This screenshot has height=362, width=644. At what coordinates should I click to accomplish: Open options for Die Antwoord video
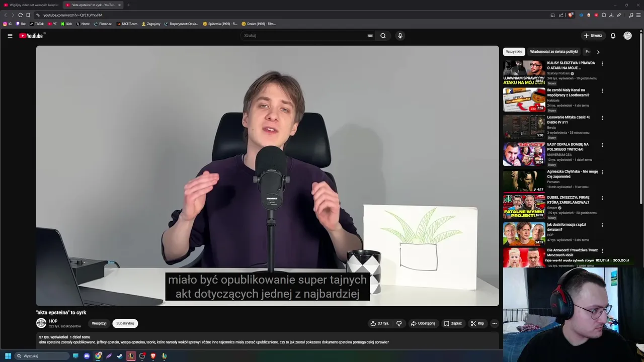[602, 250]
